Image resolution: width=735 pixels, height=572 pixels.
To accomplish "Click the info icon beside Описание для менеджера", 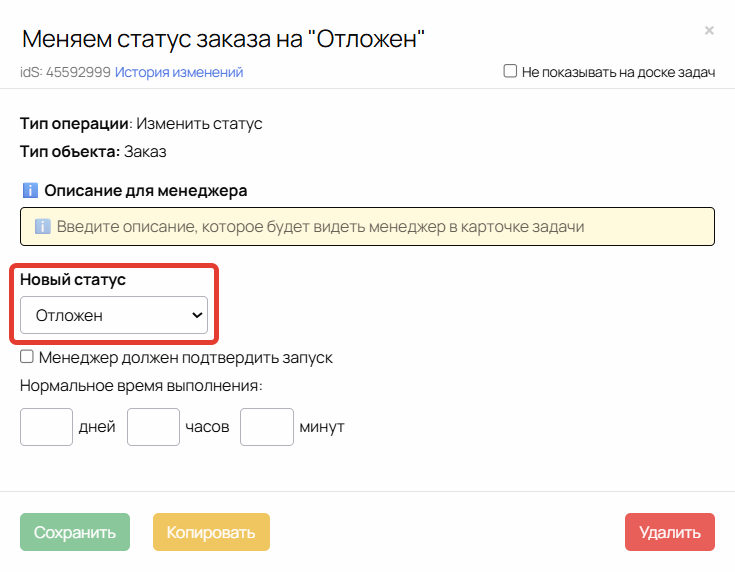I will coord(30,190).
